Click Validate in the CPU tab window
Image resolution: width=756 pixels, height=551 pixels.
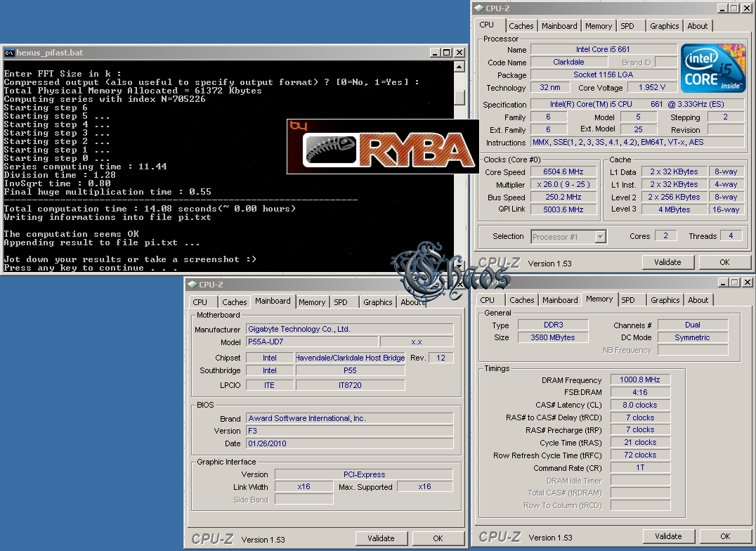click(x=667, y=262)
